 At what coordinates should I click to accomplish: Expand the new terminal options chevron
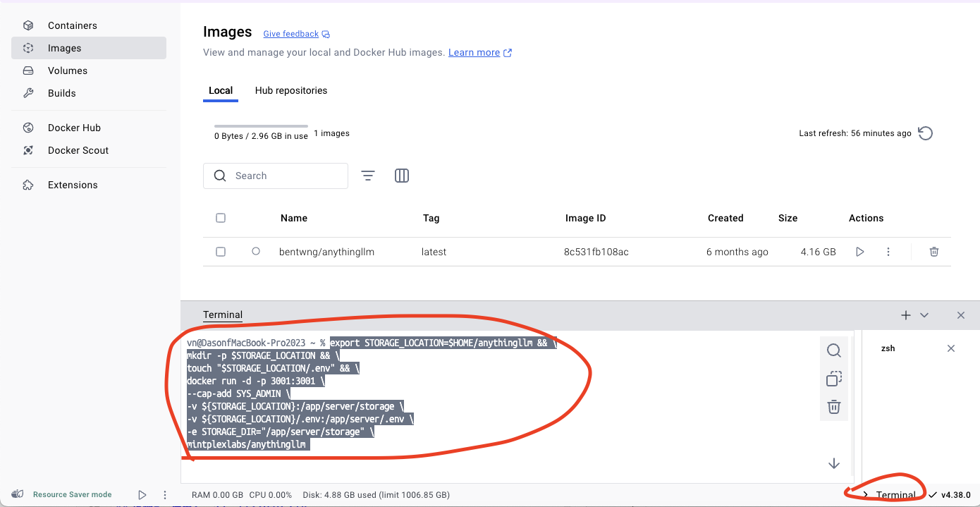pyautogui.click(x=924, y=315)
